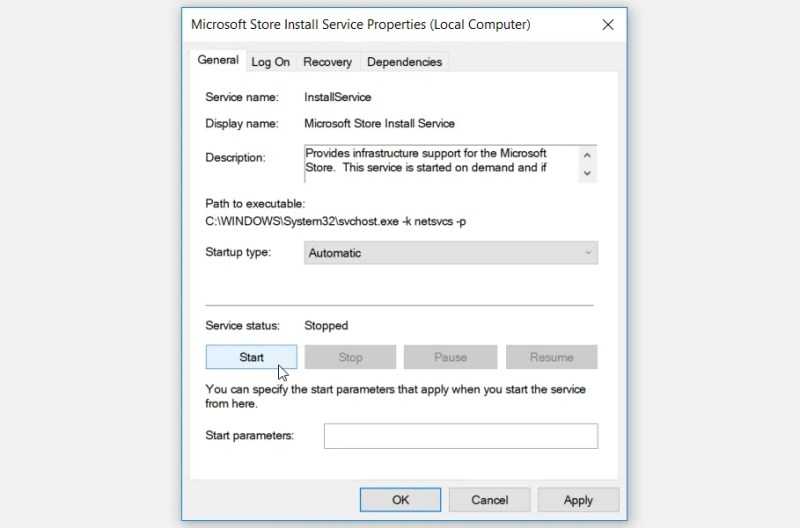800x528 pixels.
Task: Confirm with the OK button
Action: [x=401, y=500]
